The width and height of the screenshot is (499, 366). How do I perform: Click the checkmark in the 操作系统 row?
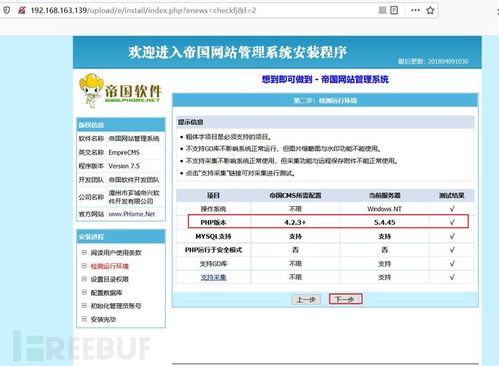[452, 209]
